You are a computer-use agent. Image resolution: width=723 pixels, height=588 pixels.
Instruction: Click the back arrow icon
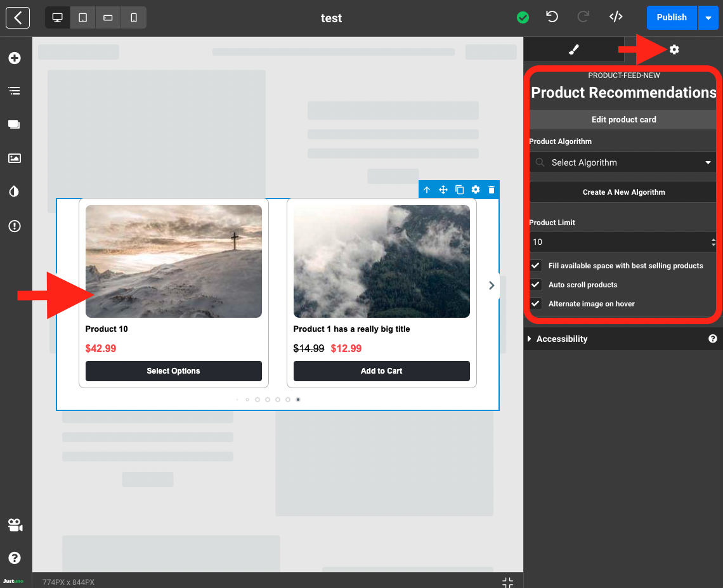(18, 18)
